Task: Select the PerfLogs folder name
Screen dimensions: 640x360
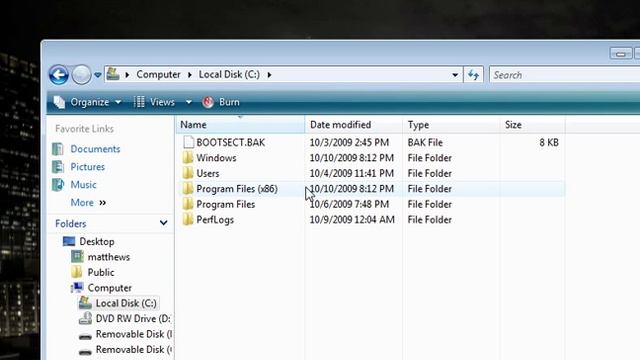Action: pyautogui.click(x=215, y=220)
